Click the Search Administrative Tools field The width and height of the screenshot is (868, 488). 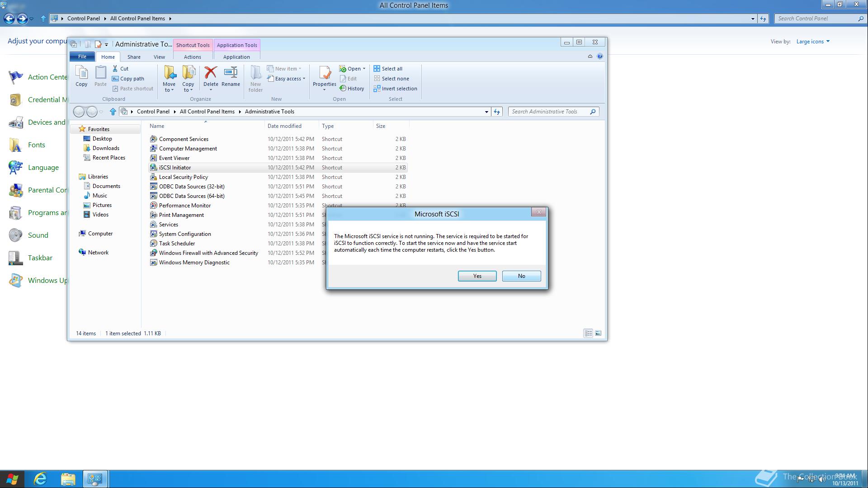[550, 112]
